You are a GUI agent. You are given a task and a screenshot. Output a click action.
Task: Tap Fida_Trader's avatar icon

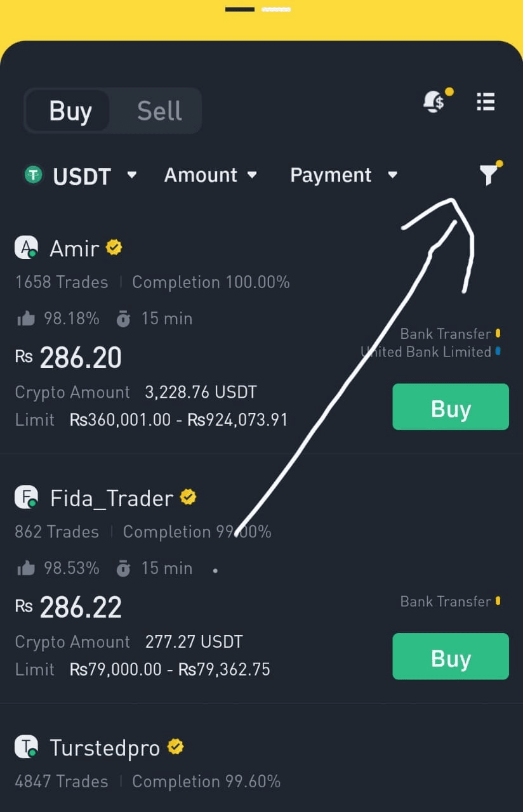click(x=27, y=497)
